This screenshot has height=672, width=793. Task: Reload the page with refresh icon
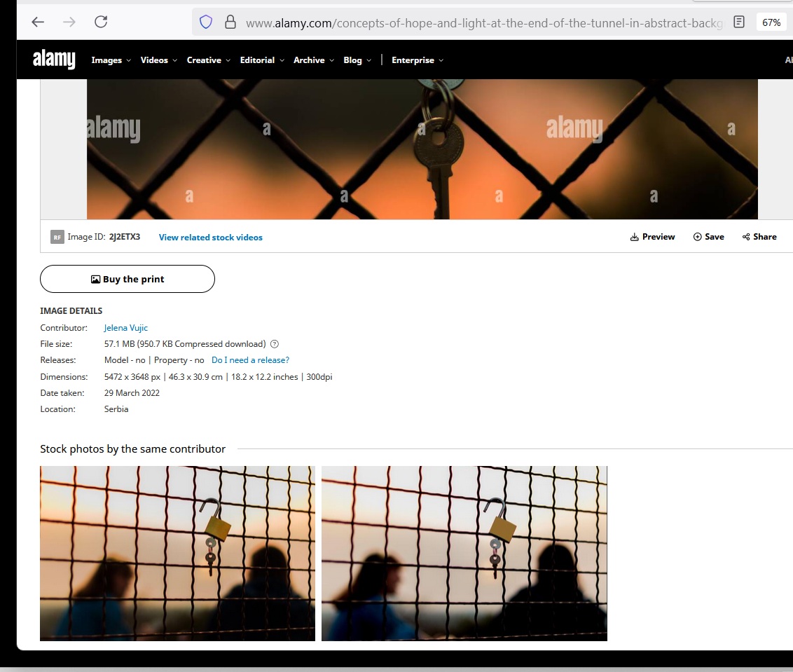(101, 22)
